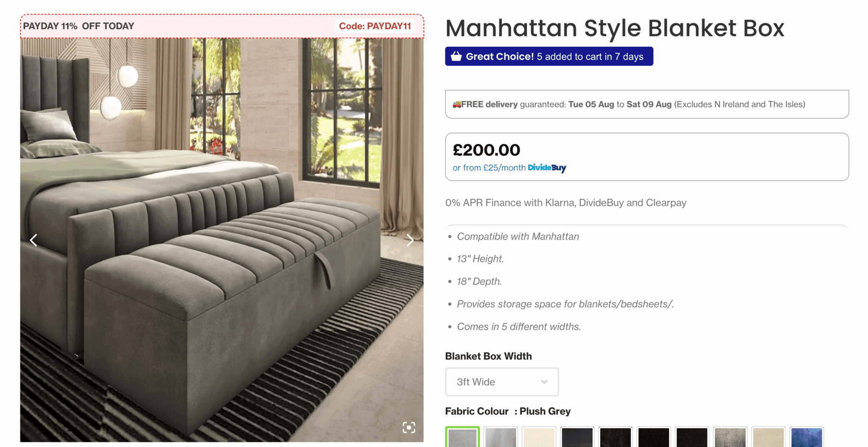Screen dimensions: 868x447
Task: Select the beige swatch next to blue
Action: click(768, 437)
